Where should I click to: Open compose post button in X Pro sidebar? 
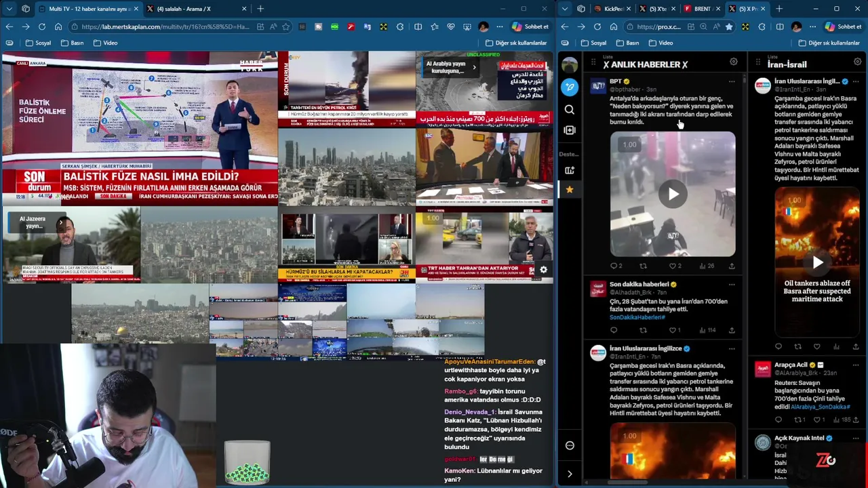(570, 87)
